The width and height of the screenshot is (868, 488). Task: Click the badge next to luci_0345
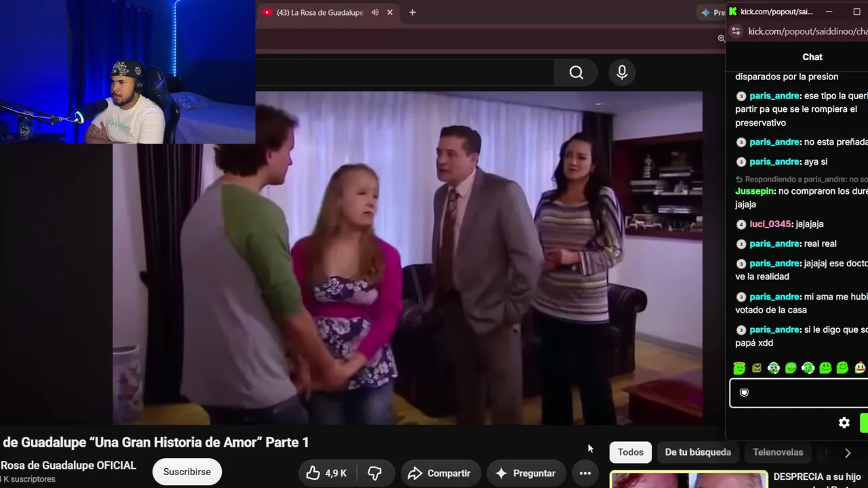coord(741,224)
